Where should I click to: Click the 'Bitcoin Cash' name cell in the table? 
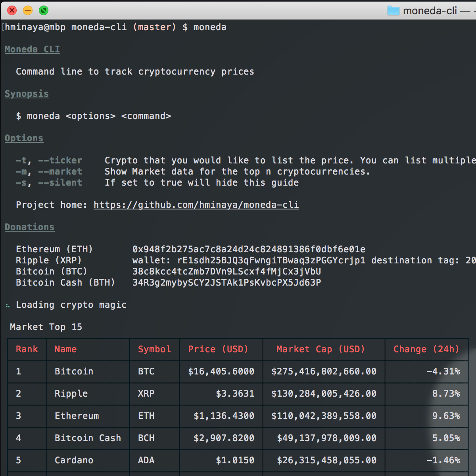pyautogui.click(x=88, y=438)
